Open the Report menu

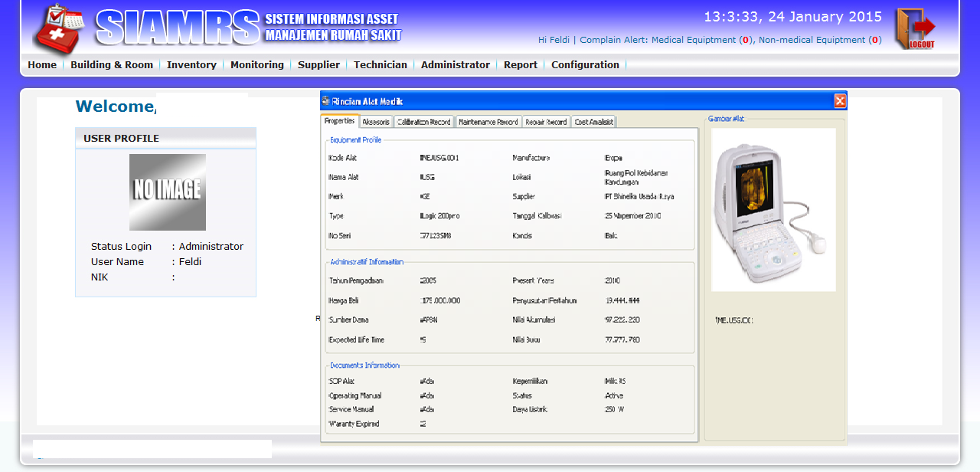click(x=521, y=65)
